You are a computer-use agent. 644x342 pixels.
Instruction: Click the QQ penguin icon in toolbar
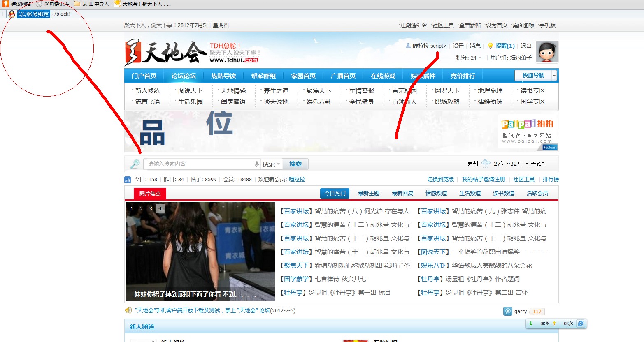point(12,14)
